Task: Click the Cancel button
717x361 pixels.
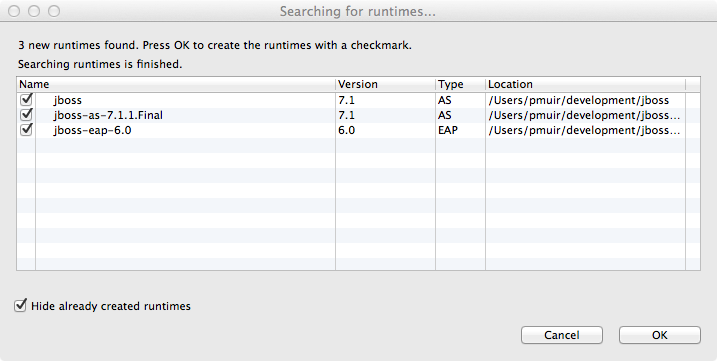Action: (562, 335)
